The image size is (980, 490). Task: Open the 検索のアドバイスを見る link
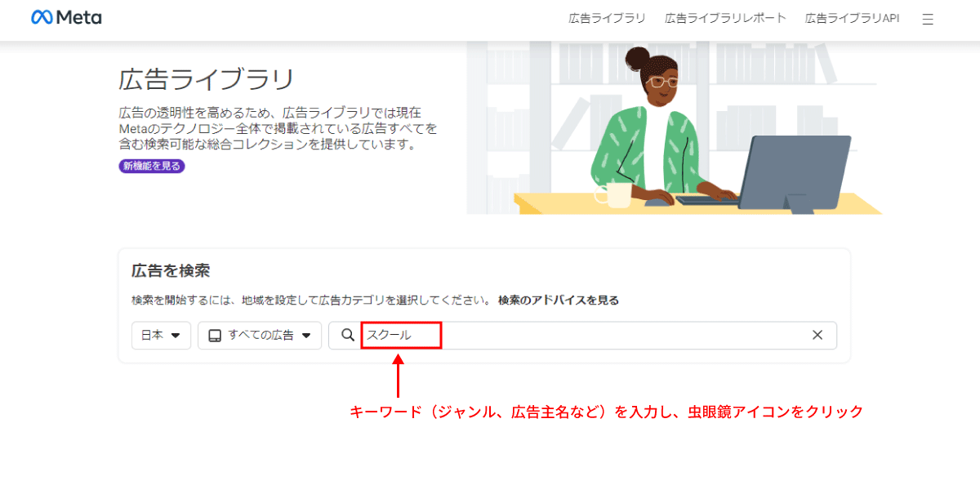point(559,301)
